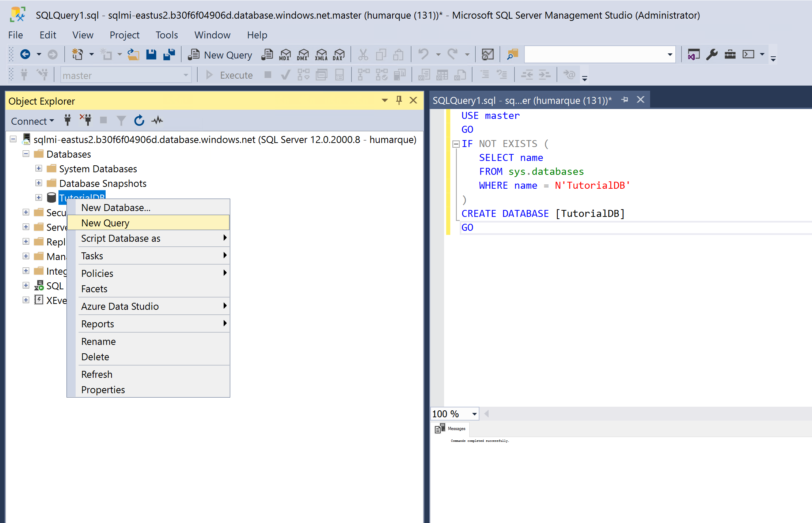
Task: Open the Tasks submenu
Action: pyautogui.click(x=148, y=256)
